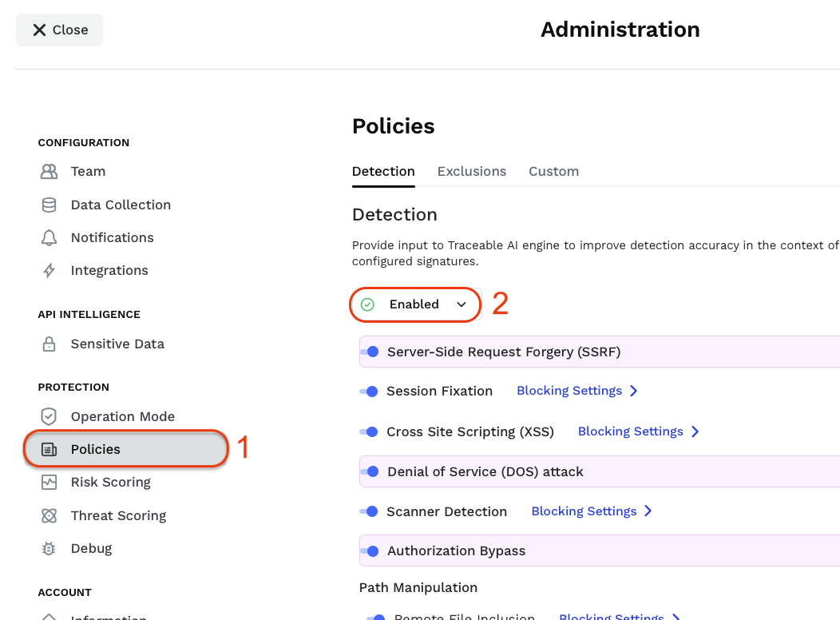The width and height of the screenshot is (840, 620).
Task: Toggle the Scanner Detection switch
Action: pos(369,511)
